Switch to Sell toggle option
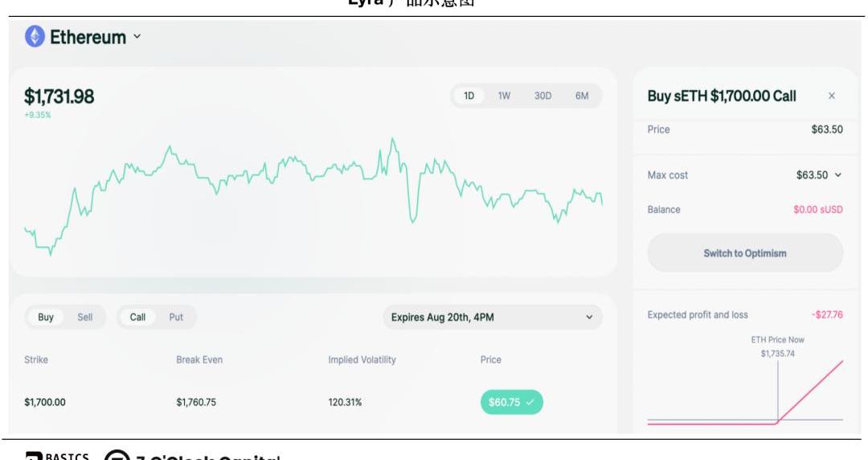 [84, 317]
